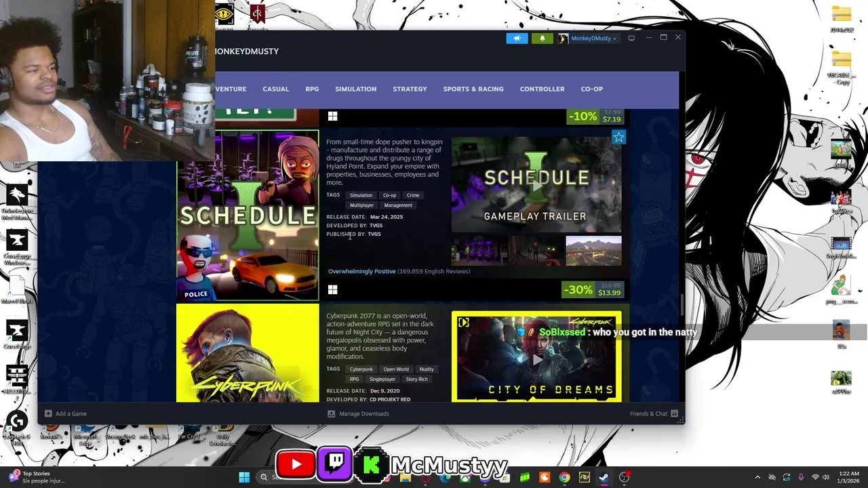The image size is (868, 488).
Task: Open Google Chrome from the taskbar
Action: (x=564, y=477)
